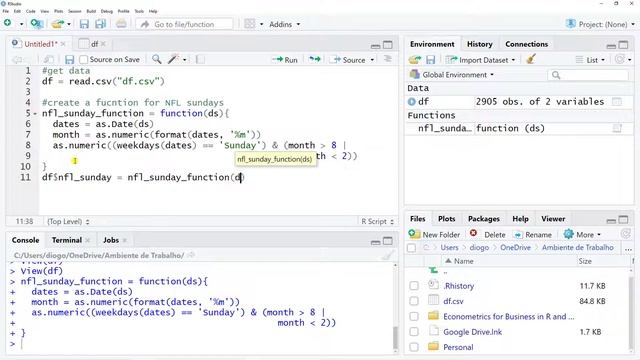Click the Go to file/function field
Image resolution: width=640 pixels, height=360 pixels.
[184, 24]
